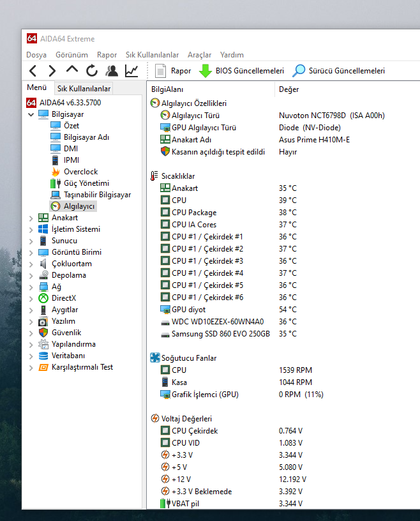Select the IPMI server icon

point(56,160)
